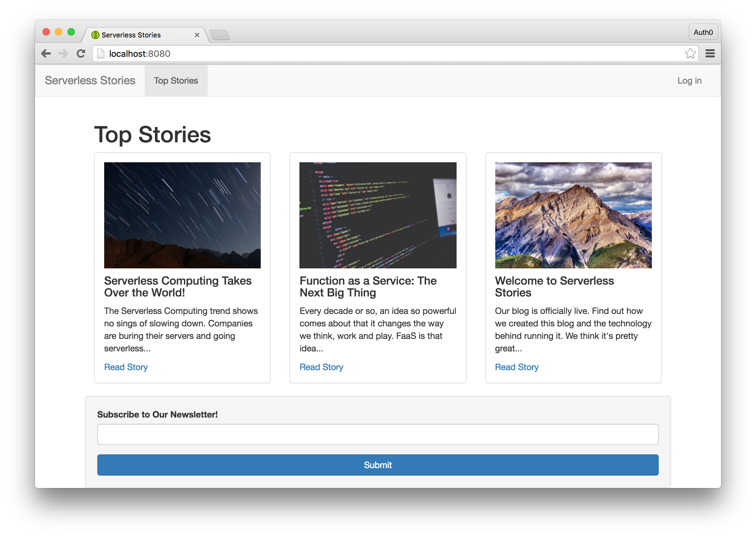
Task: Close the Serverless Stories tab
Action: pyautogui.click(x=197, y=35)
